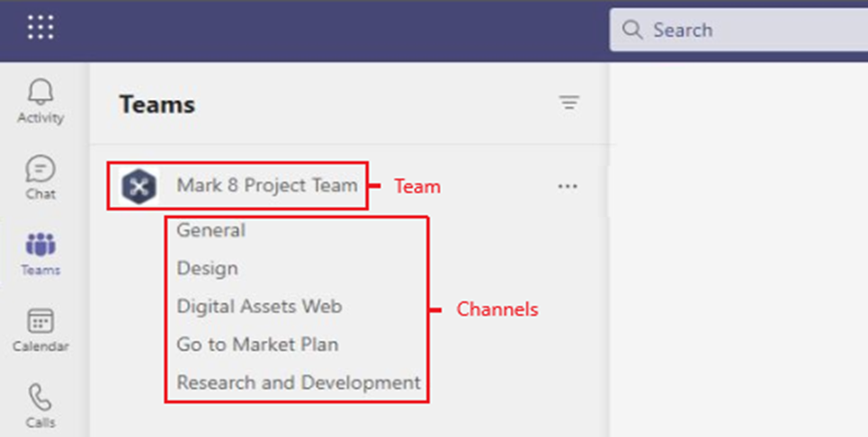Click the filter icon next to Teams
Viewport: 868px width, 437px height.
pyautogui.click(x=568, y=103)
